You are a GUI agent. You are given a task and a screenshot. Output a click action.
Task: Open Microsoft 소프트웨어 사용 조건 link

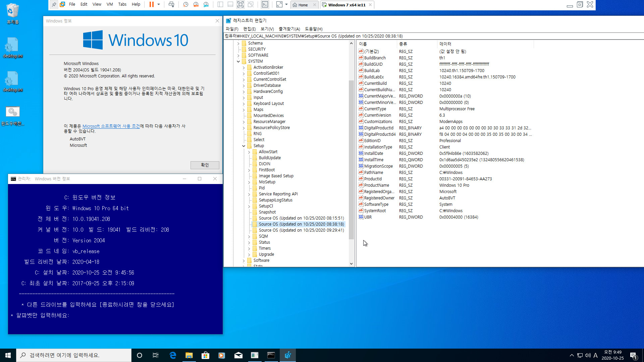[x=111, y=126]
